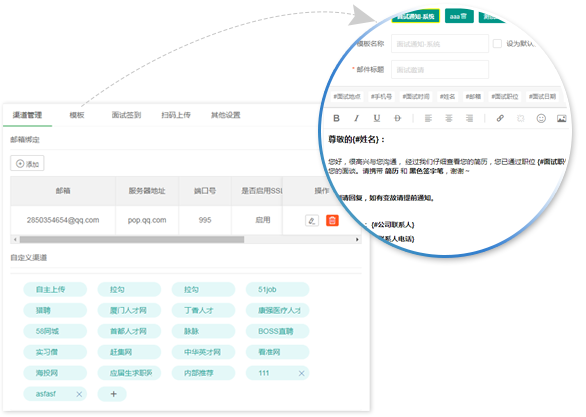The image size is (586, 417).
Task: Delete the qq.com mailbox with the red trash icon
Action: [x=332, y=220]
